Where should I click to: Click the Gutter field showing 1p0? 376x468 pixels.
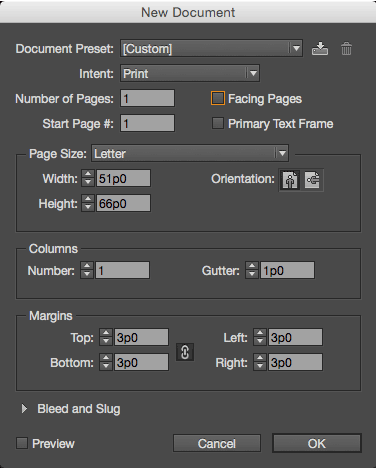[x=287, y=270]
